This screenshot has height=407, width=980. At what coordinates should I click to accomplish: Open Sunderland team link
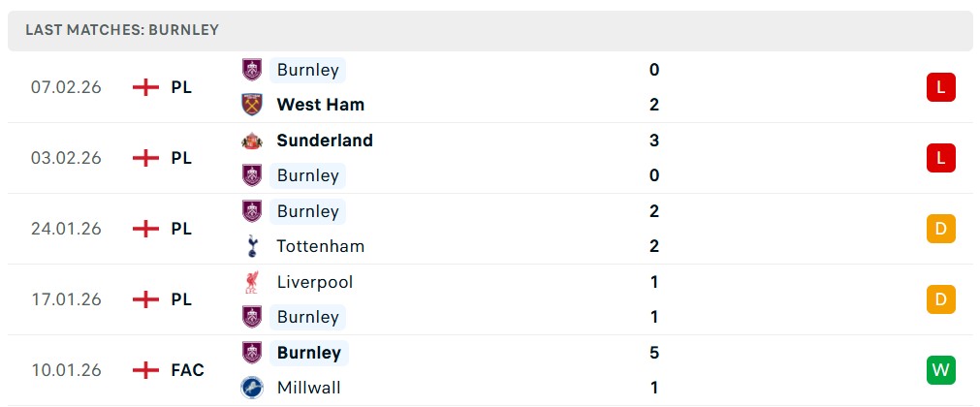[x=324, y=141]
